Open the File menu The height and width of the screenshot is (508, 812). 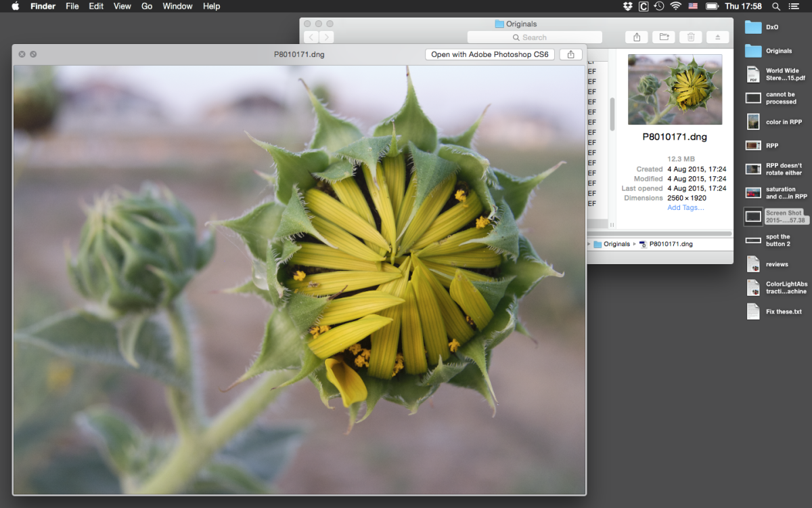pos(72,6)
